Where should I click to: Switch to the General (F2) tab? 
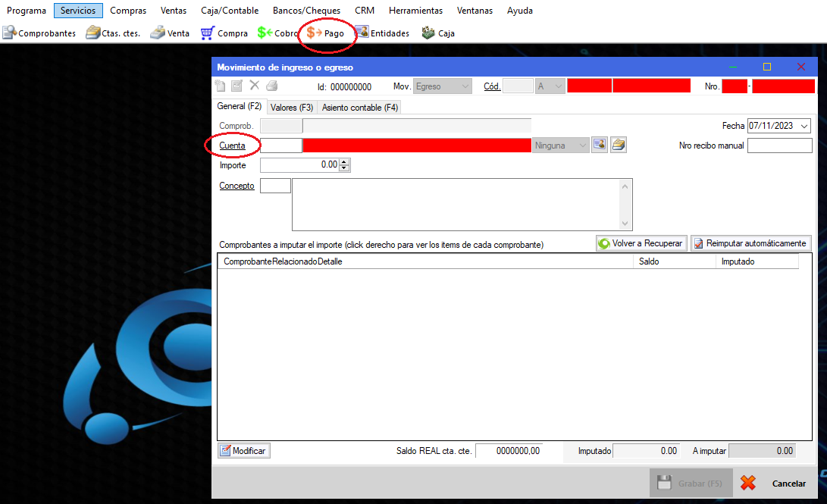pyautogui.click(x=240, y=106)
